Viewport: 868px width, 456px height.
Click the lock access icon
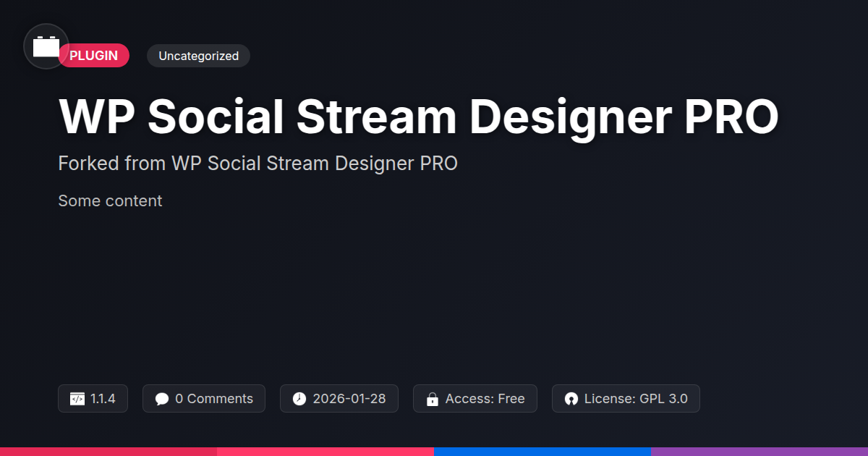pos(433,399)
